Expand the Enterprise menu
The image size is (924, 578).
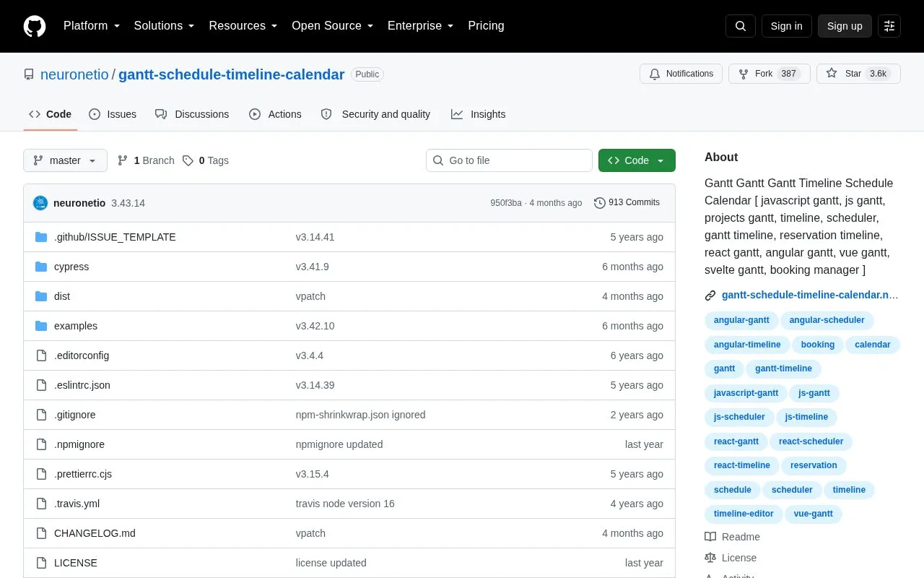click(421, 26)
